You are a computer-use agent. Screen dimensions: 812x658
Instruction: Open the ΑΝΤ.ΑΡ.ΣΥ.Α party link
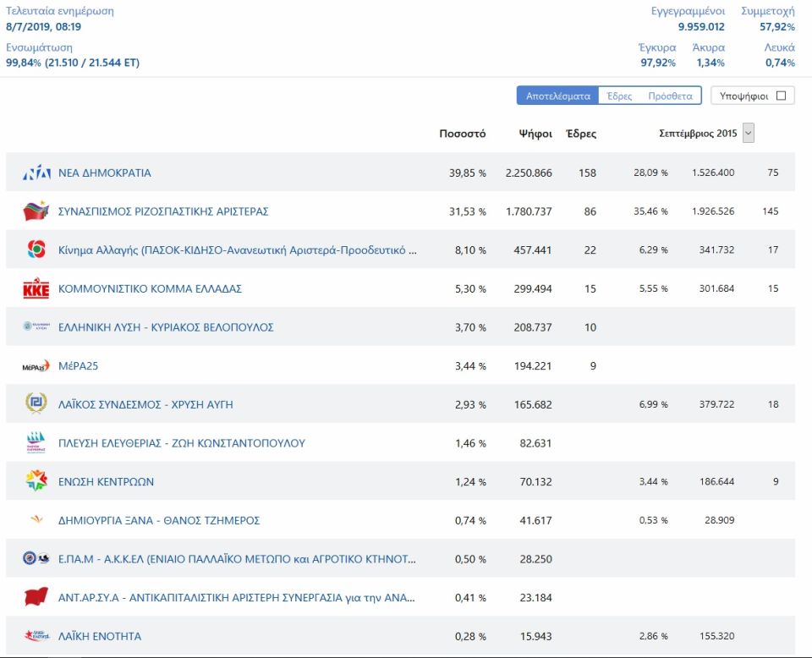click(236, 597)
